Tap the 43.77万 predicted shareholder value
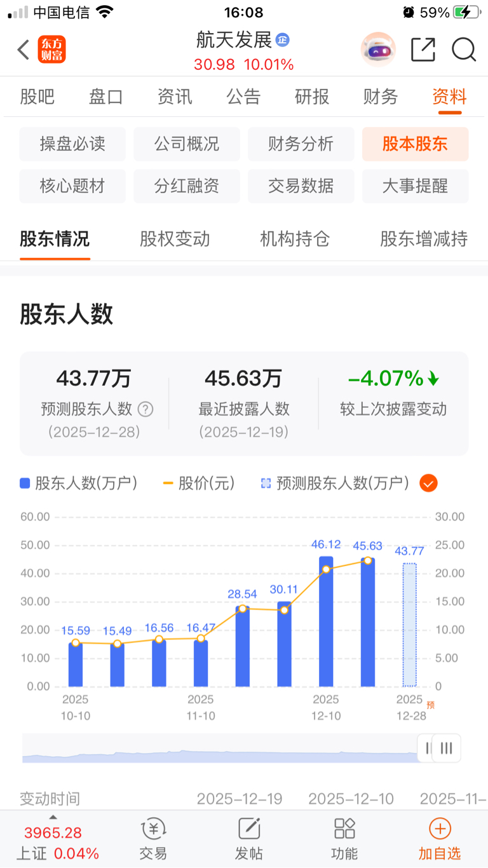488x868 pixels. click(x=94, y=379)
